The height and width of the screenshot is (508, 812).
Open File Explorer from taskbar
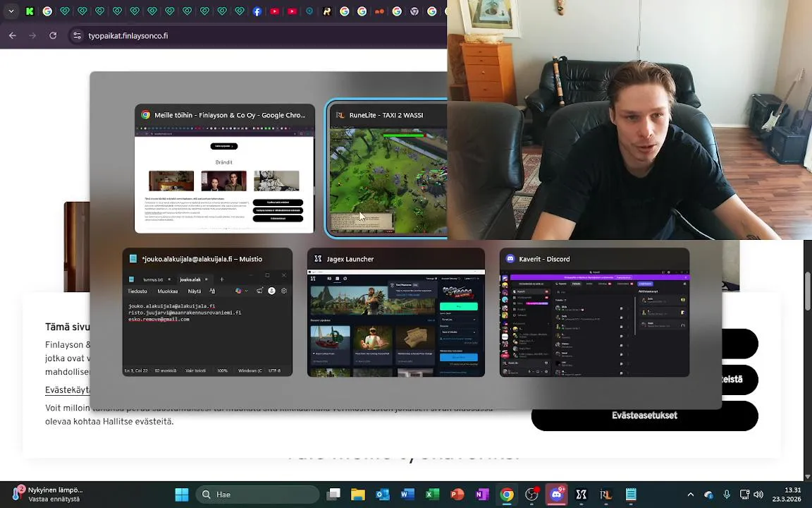coord(358,495)
